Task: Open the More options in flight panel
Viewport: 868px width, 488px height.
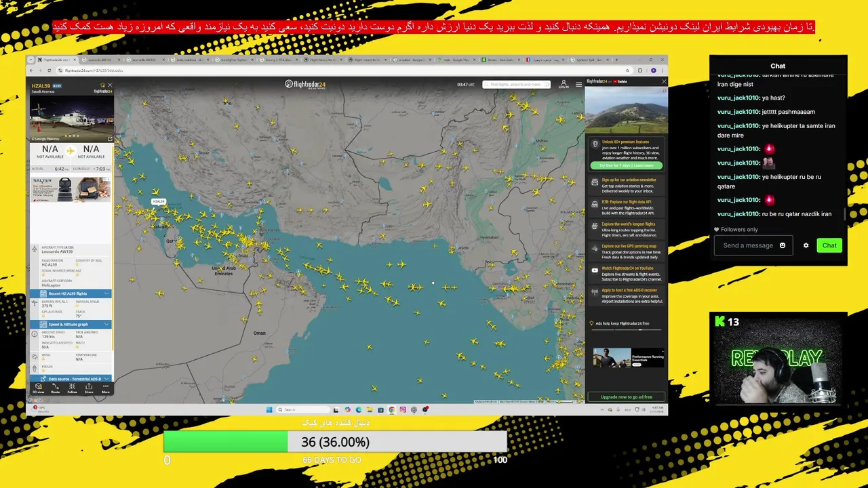Action: tap(105, 388)
